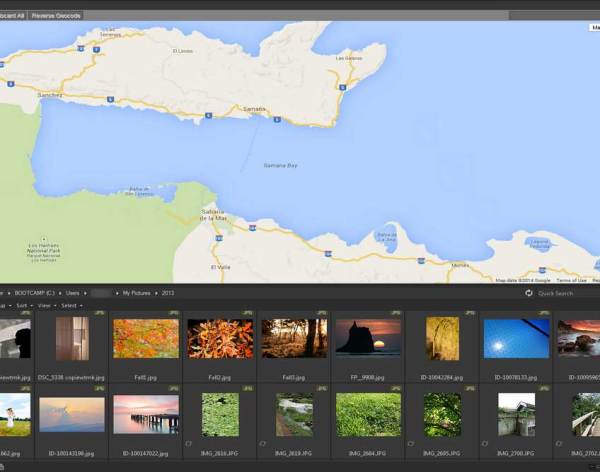Select the ID-10078133.jpg blue sky thumbnail
The height and width of the screenshot is (472, 600).
[517, 339]
